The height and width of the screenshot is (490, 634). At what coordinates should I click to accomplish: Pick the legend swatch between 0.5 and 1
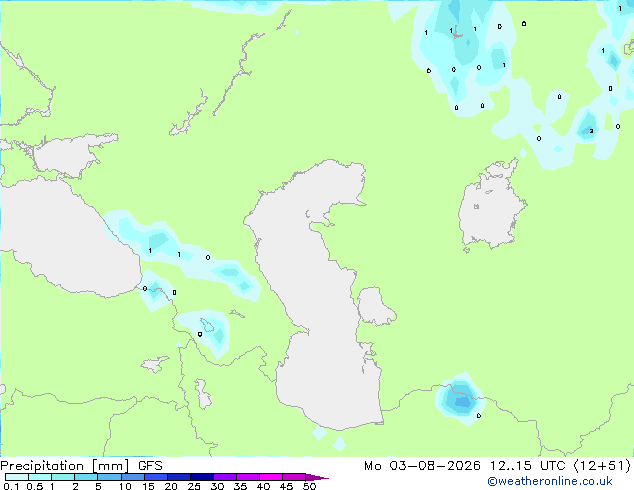[40, 477]
